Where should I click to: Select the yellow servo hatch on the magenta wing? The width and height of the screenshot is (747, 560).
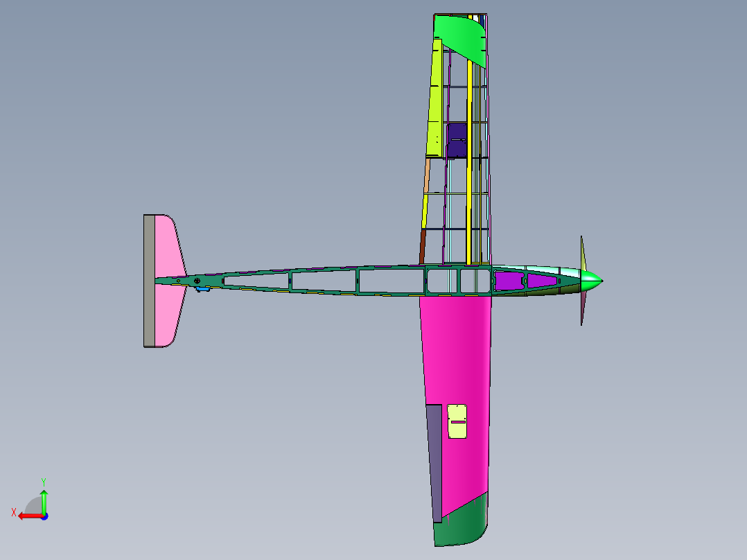pos(457,421)
